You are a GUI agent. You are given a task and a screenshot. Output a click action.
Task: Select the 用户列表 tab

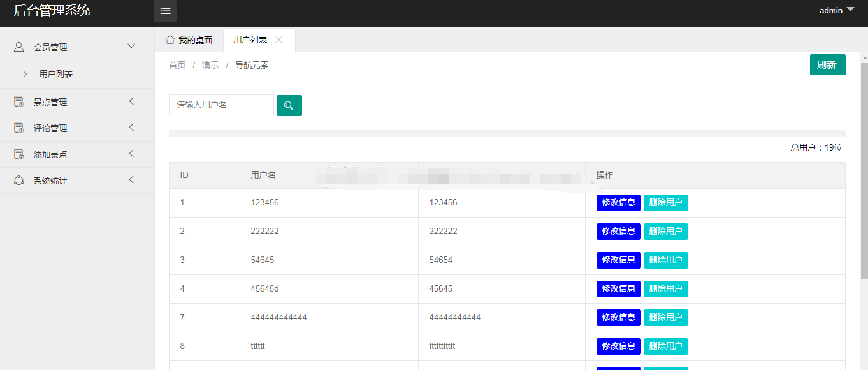[x=259, y=40]
